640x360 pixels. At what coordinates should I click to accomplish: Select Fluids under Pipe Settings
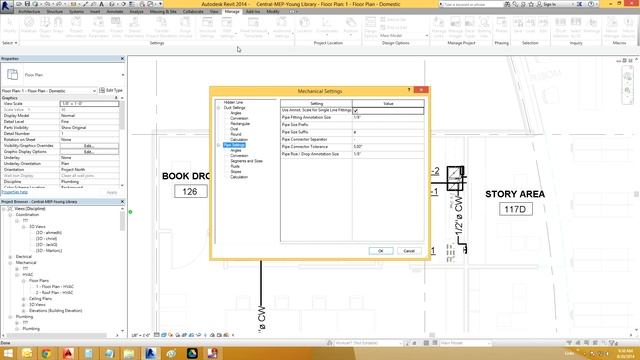[x=235, y=166]
